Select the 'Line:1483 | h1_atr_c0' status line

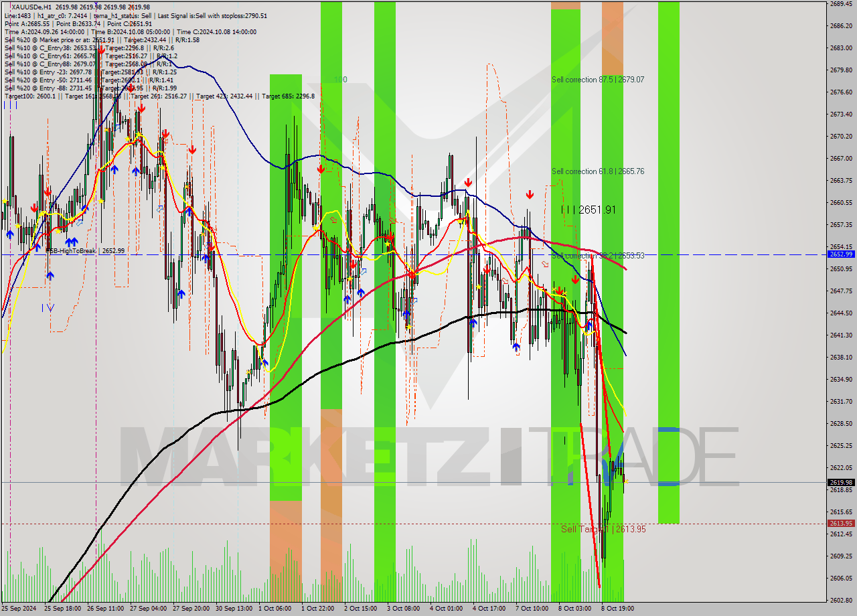pyautogui.click(x=136, y=15)
